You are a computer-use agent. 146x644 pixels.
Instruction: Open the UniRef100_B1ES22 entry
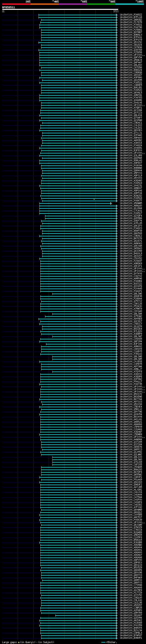point(131,284)
